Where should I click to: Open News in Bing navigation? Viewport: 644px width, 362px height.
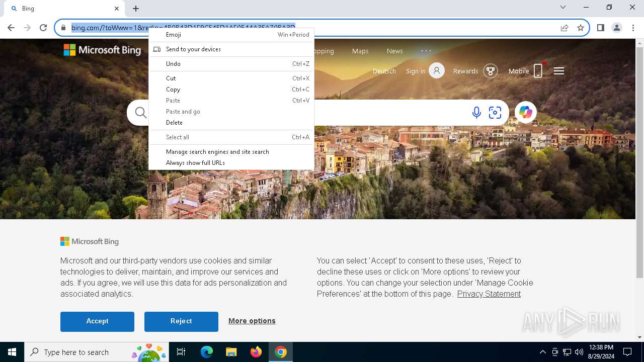pos(394,51)
